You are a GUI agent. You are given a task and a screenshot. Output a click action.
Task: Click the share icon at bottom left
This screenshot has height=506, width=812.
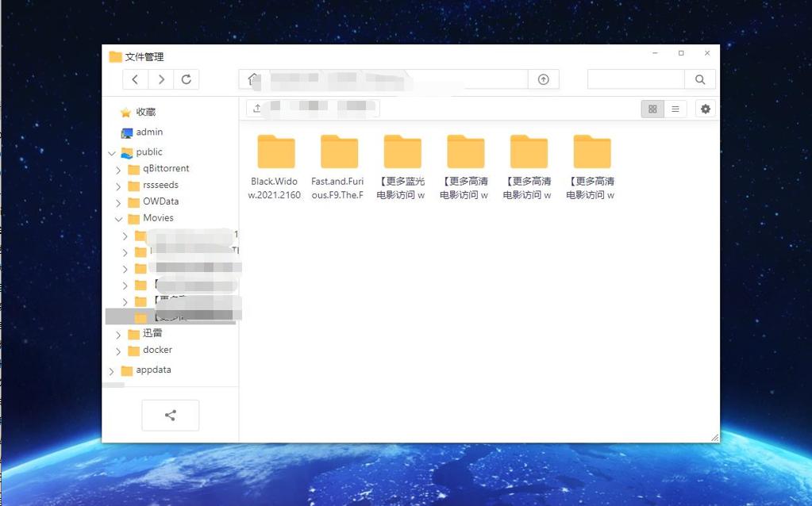pyautogui.click(x=170, y=415)
